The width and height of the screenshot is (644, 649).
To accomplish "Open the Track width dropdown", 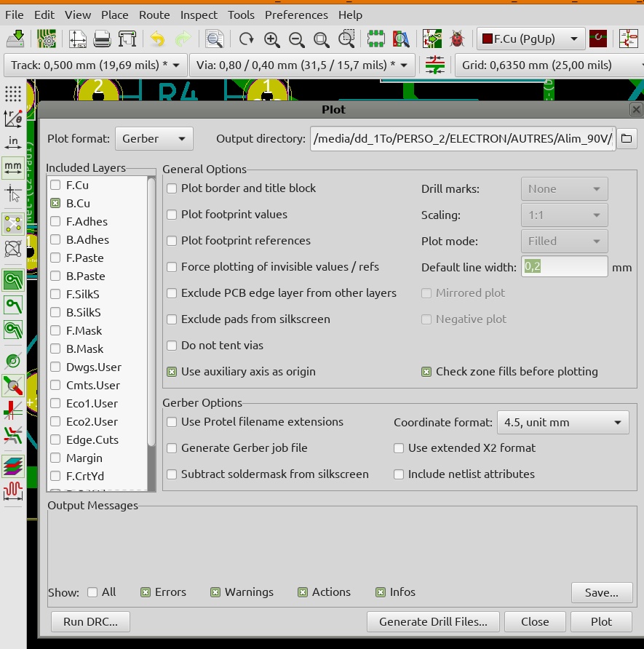I will coord(95,65).
